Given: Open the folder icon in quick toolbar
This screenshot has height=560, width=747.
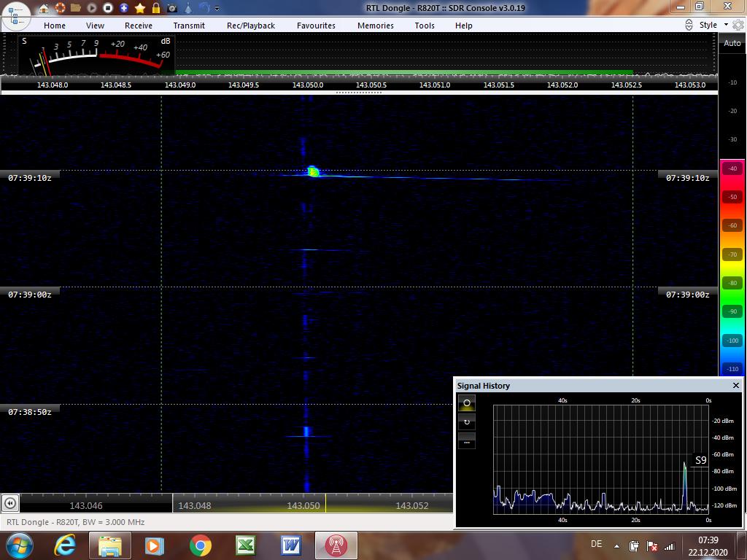Looking at the screenshot, I should pos(75,7).
